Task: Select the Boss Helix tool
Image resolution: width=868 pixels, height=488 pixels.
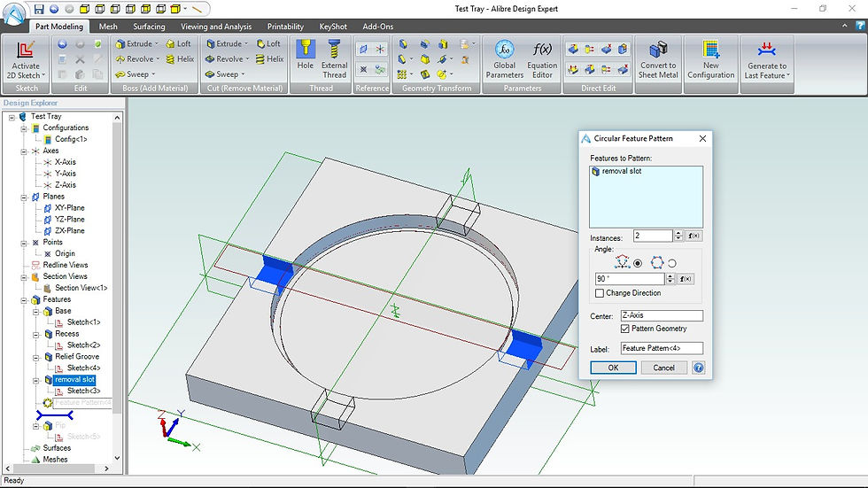Action: (x=179, y=59)
